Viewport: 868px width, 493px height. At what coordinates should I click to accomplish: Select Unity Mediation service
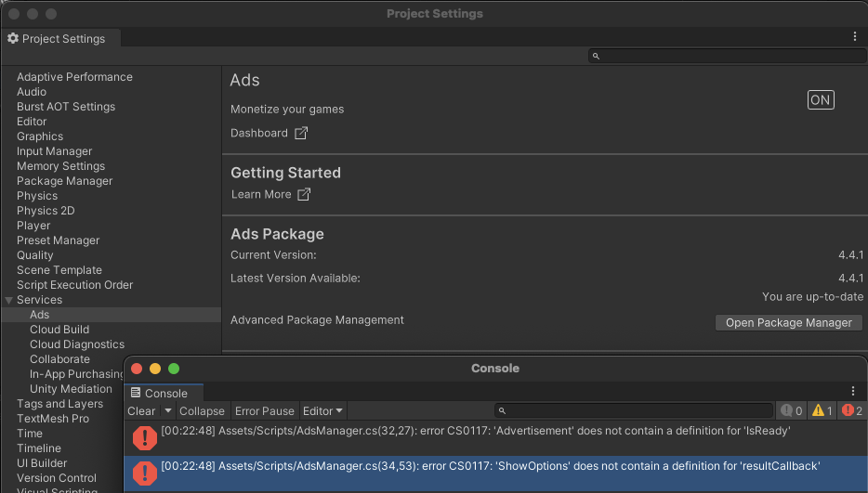tap(71, 389)
